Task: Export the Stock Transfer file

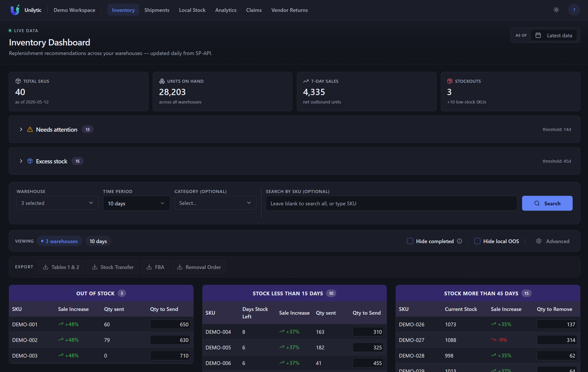Action: coord(112,267)
